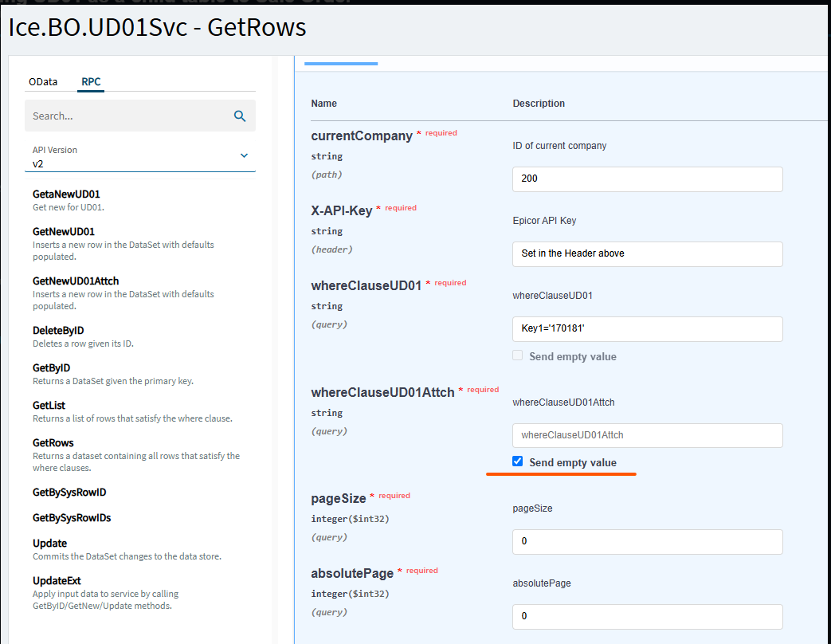This screenshot has height=644, width=831.
Task: Click the search magnifier icon
Action: click(x=240, y=116)
